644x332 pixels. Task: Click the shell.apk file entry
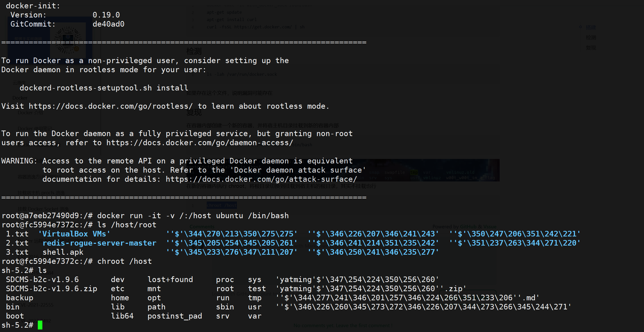[x=63, y=252]
